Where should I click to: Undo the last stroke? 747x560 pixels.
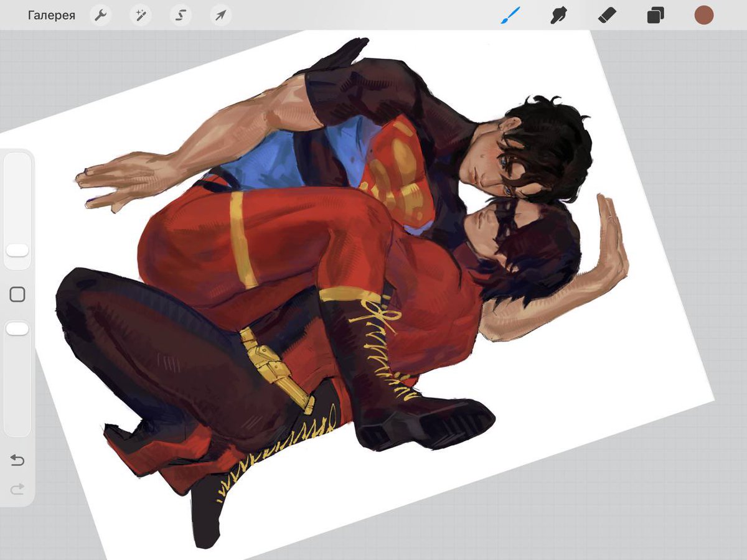pos(17,460)
